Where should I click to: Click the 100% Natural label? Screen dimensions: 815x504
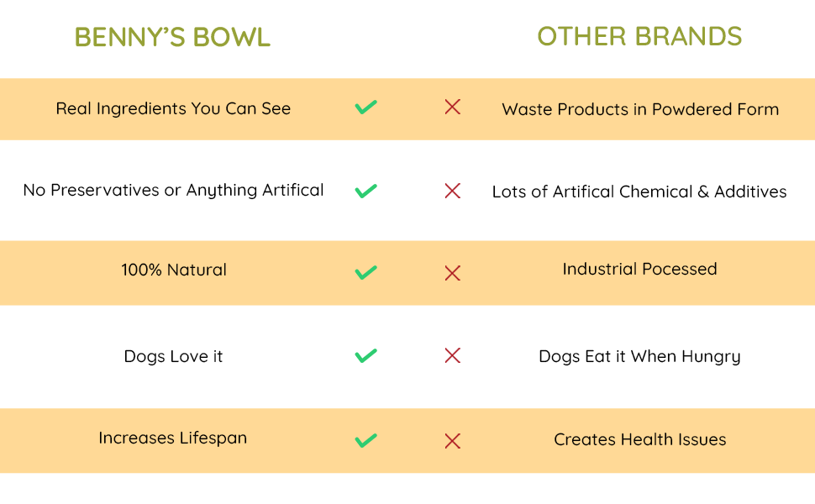tap(174, 270)
